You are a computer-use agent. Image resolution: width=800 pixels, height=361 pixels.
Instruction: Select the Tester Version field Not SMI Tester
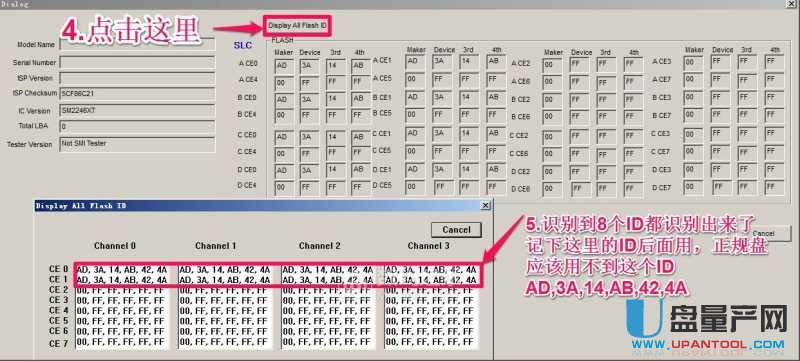pyautogui.click(x=137, y=144)
